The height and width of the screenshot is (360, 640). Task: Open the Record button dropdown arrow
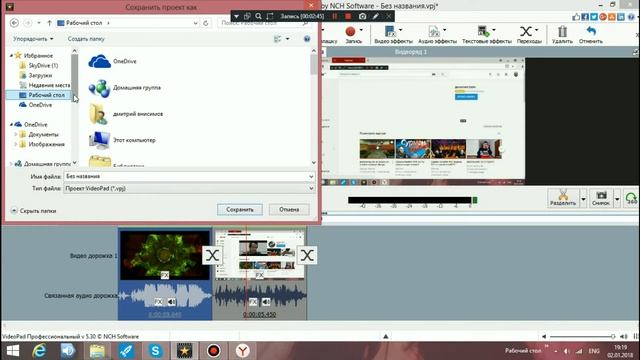[361, 30]
